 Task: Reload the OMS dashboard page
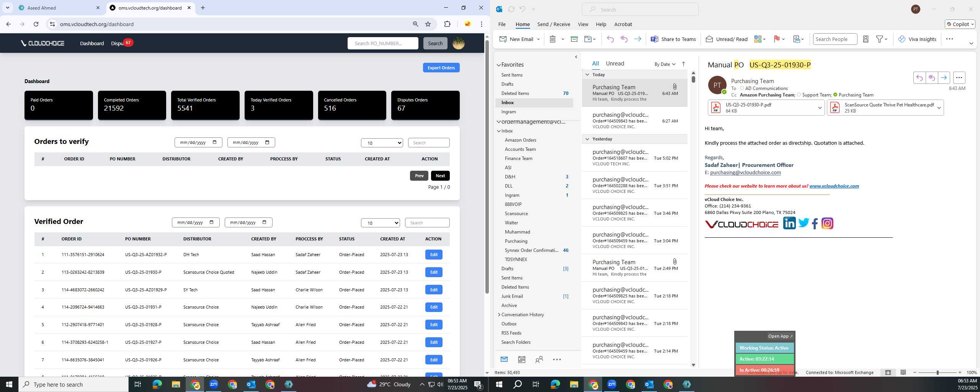point(36,24)
